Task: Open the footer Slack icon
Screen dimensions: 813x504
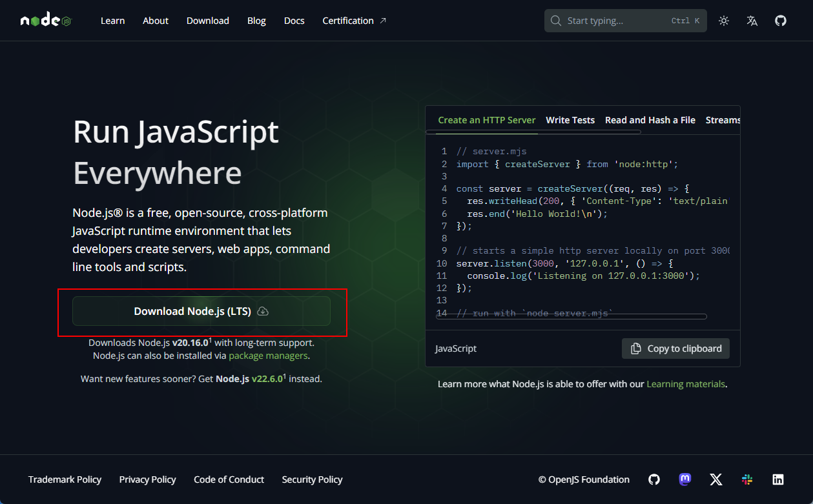Action: (x=747, y=479)
